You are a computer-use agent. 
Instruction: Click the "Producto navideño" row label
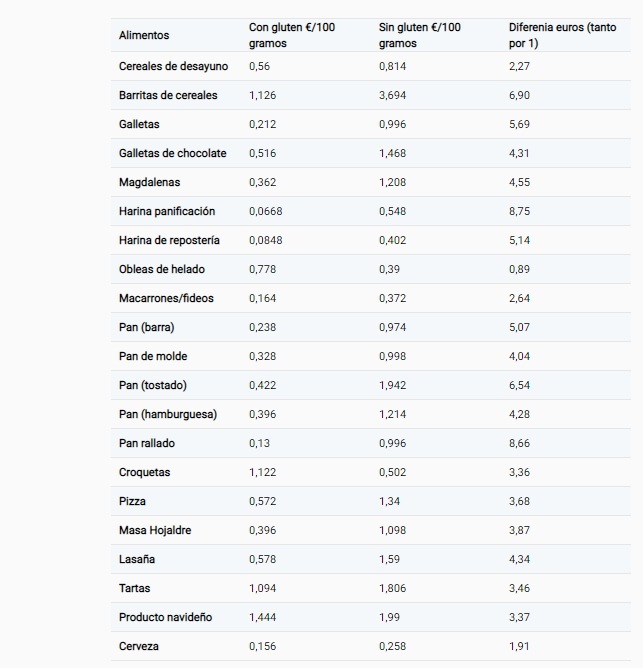tap(165, 617)
